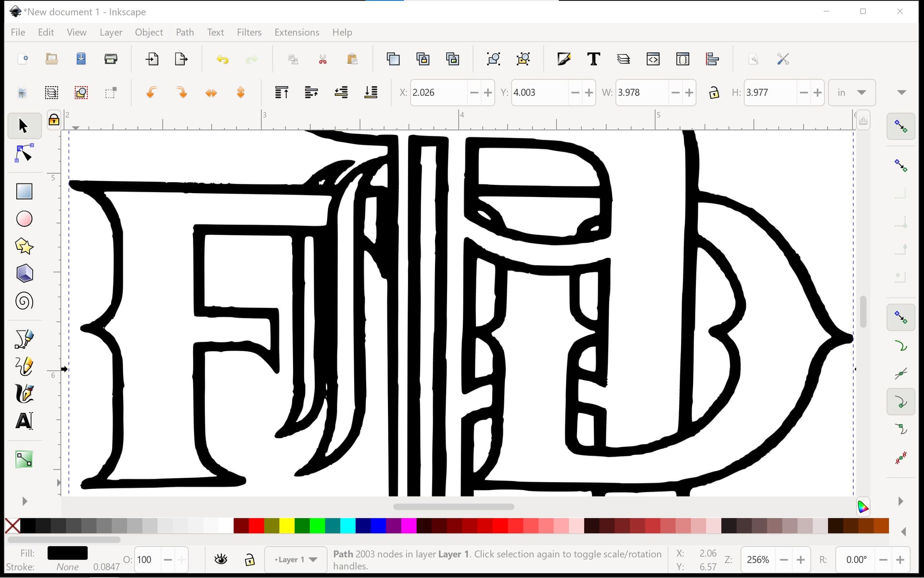Open the XML editor from the toolbar

[653, 59]
